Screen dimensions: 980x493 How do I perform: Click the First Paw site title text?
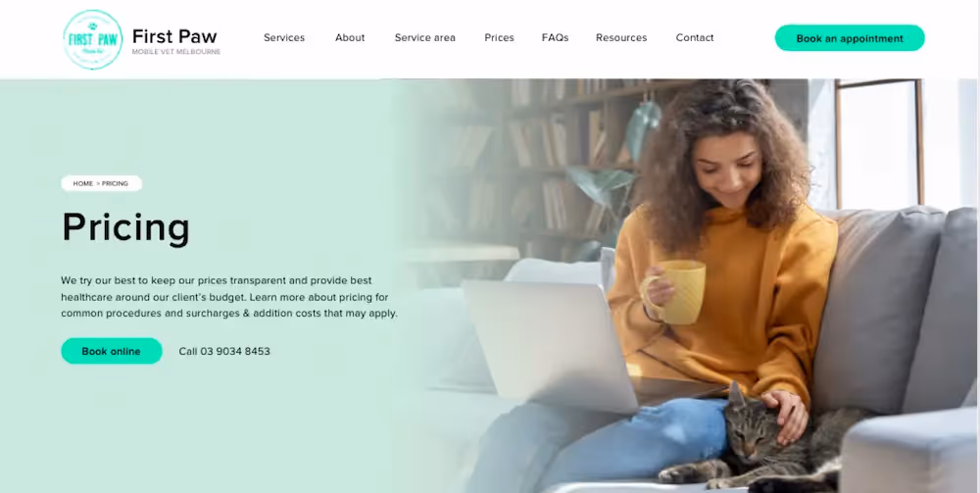click(x=174, y=36)
